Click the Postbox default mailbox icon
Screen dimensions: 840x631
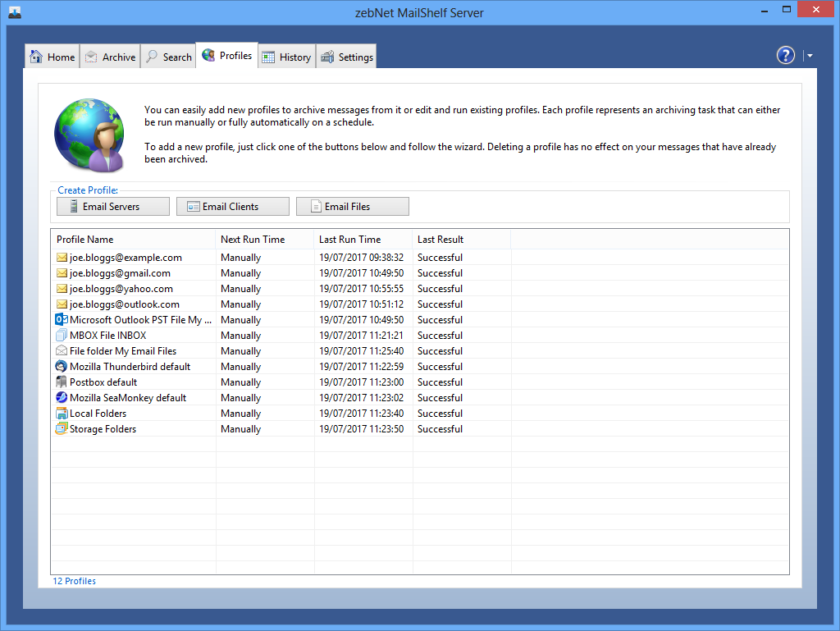coord(61,382)
